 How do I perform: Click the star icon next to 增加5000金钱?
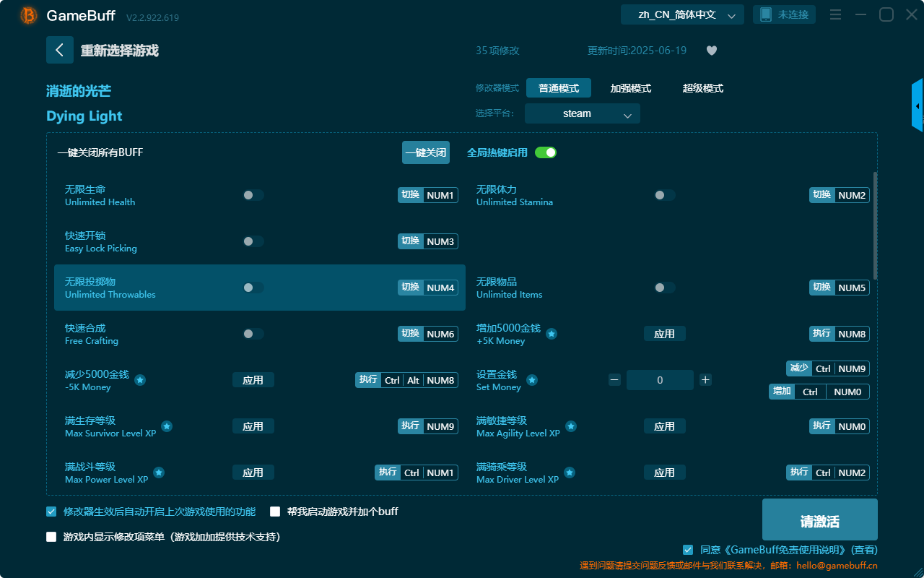click(x=552, y=334)
